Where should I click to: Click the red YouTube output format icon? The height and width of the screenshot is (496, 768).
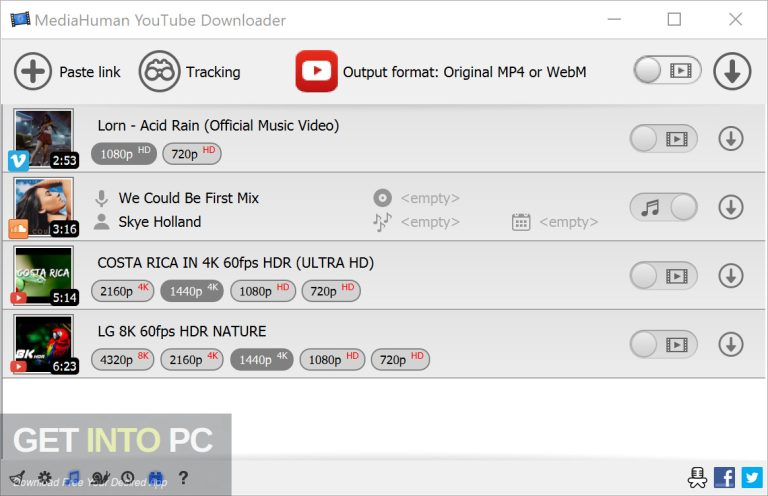coord(316,71)
